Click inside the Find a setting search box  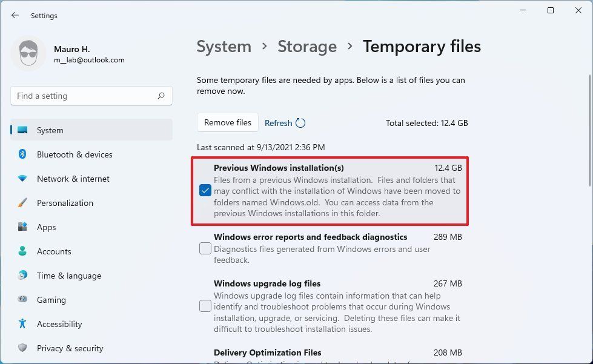tap(91, 96)
